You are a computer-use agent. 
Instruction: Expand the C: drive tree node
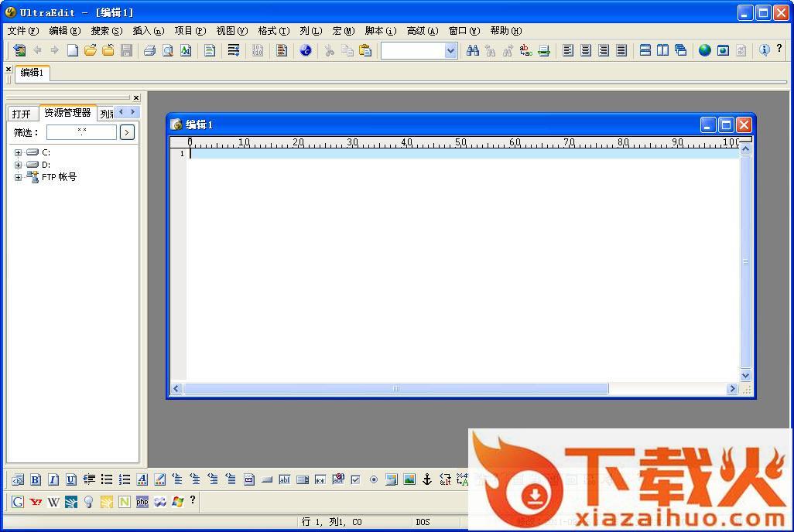tap(18, 153)
